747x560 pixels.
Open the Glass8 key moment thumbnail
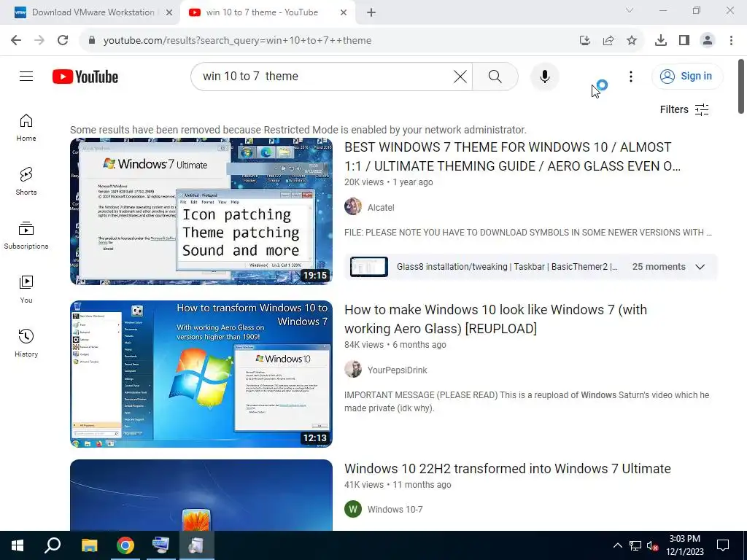[368, 267]
